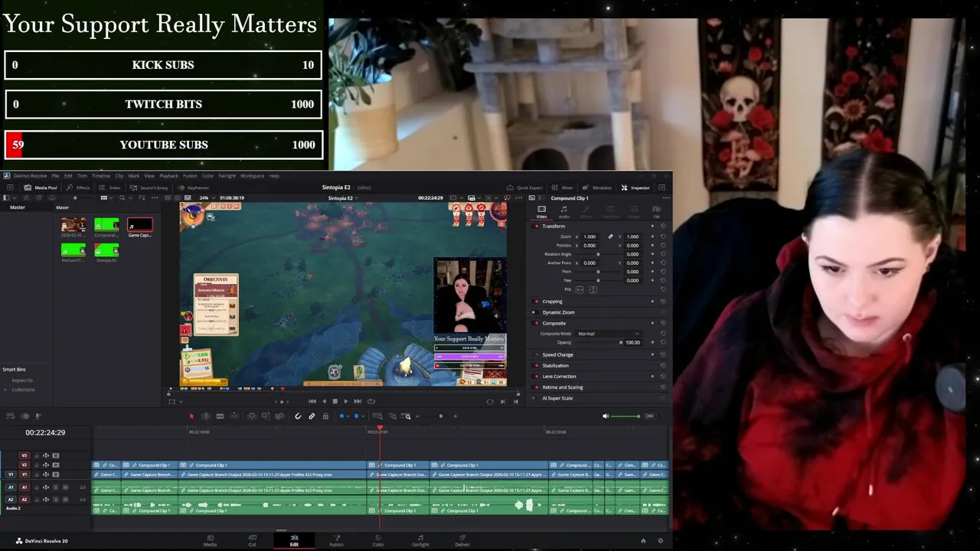Stop playback in the viewer
The image size is (980, 551).
point(335,401)
